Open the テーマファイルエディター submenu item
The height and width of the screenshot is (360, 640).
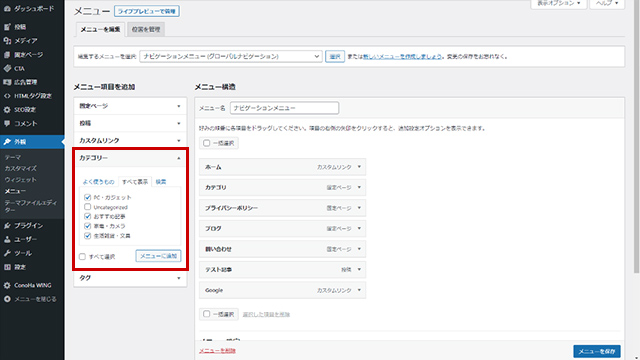pos(31,206)
